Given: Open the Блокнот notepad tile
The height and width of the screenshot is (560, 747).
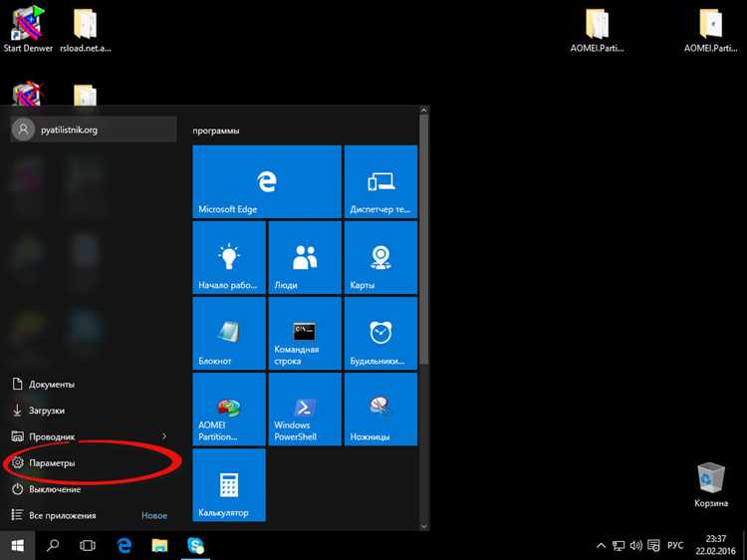Looking at the screenshot, I should tap(228, 333).
